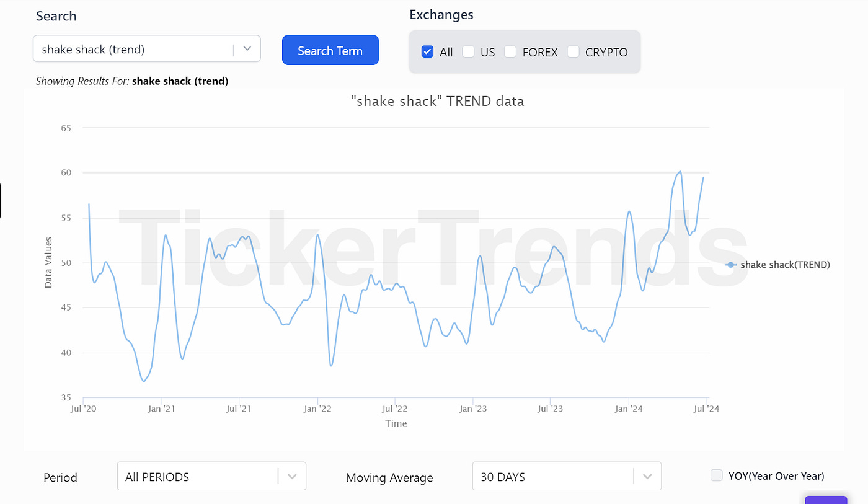The width and height of the screenshot is (868, 504).
Task: Open the shake shack (trend) search dropdown
Action: coord(146,49)
